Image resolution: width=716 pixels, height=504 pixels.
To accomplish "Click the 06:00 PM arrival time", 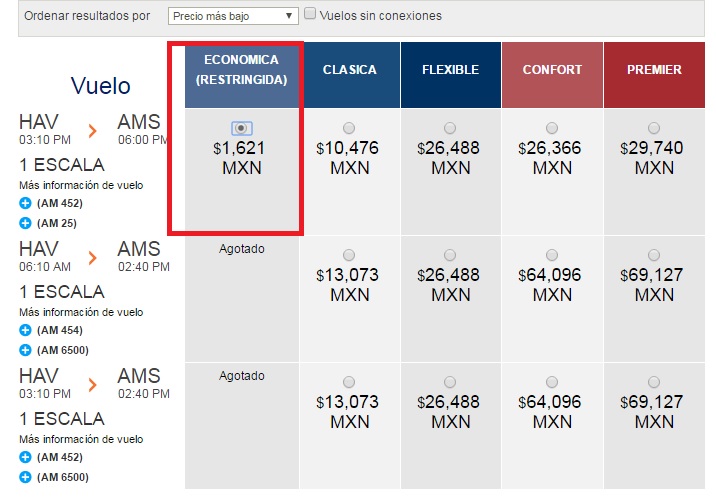I will coord(143,140).
